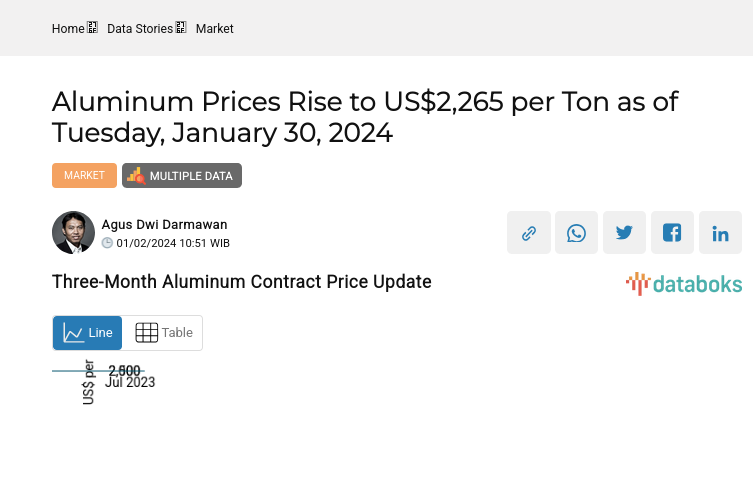Share the article via WhatsApp
This screenshot has height=498, width=753.
[577, 233]
